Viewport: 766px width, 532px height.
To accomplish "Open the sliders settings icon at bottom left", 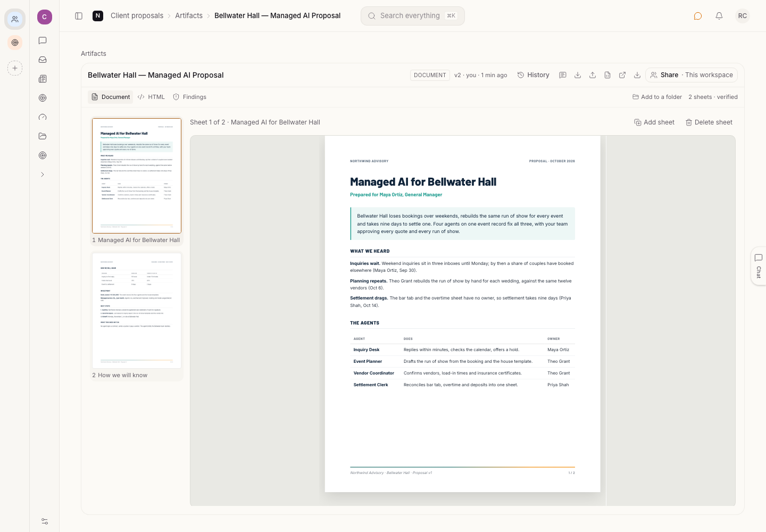I will pos(45,521).
